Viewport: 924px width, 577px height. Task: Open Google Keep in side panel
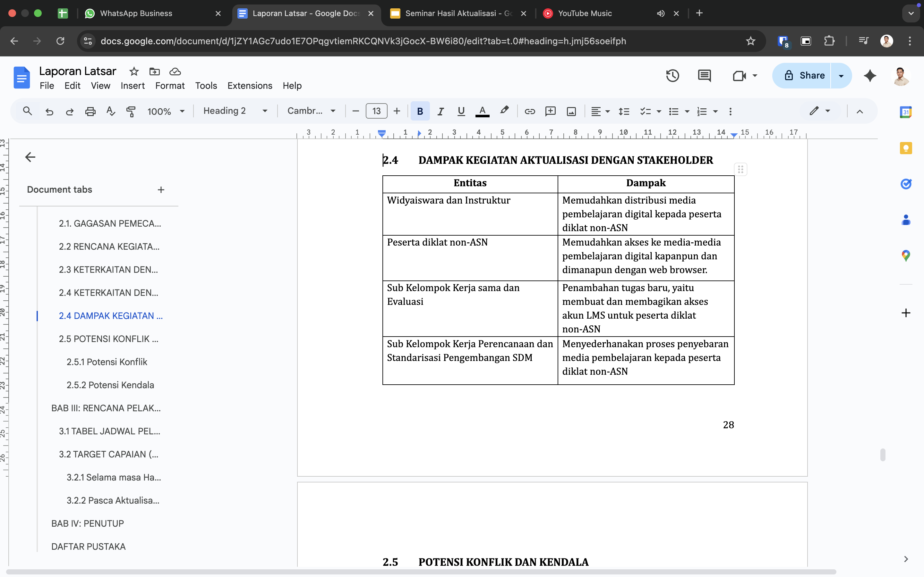tap(906, 148)
